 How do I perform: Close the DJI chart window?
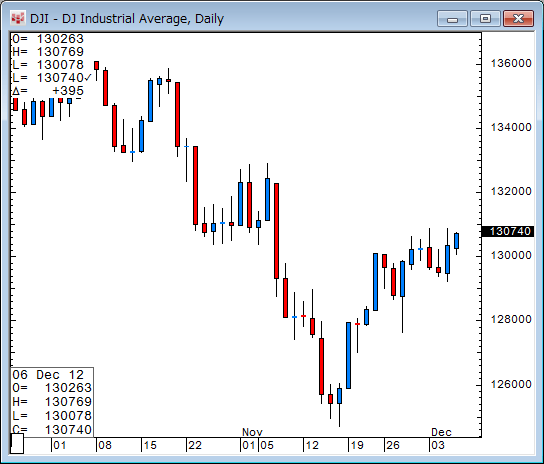pyautogui.click(x=518, y=18)
